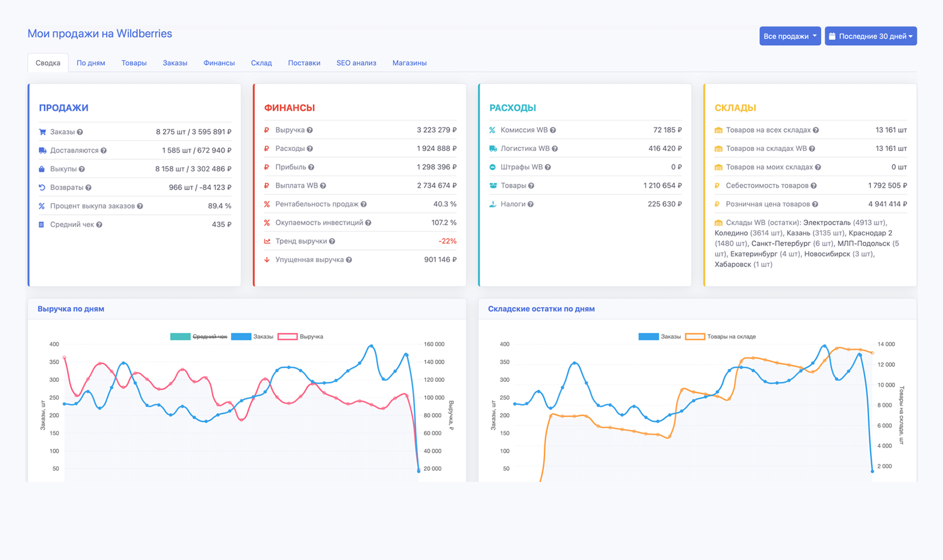Click the shopping cart icon for Заказы
943x560 pixels.
(42, 132)
